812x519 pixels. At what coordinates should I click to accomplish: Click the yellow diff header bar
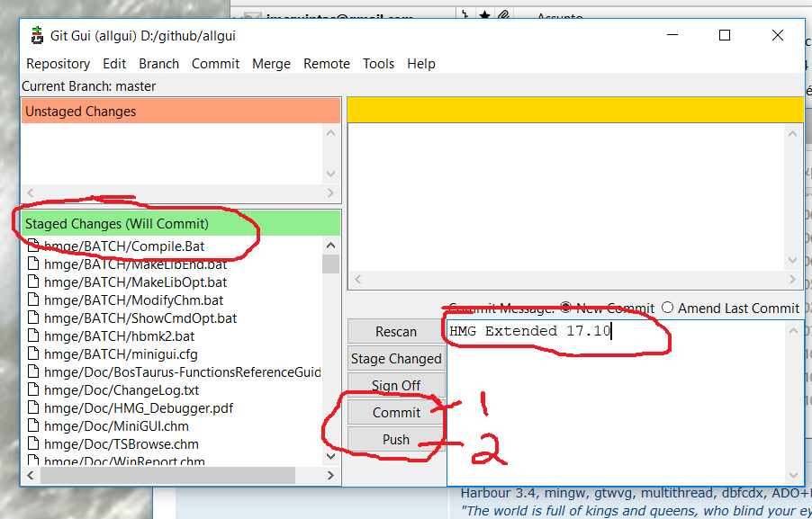click(575, 110)
